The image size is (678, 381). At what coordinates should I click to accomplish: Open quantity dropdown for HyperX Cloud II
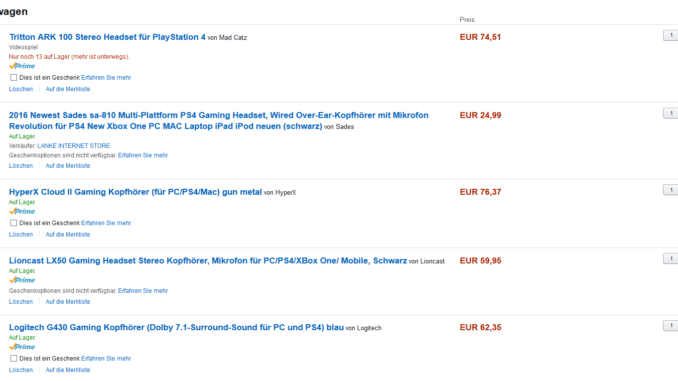tap(671, 190)
